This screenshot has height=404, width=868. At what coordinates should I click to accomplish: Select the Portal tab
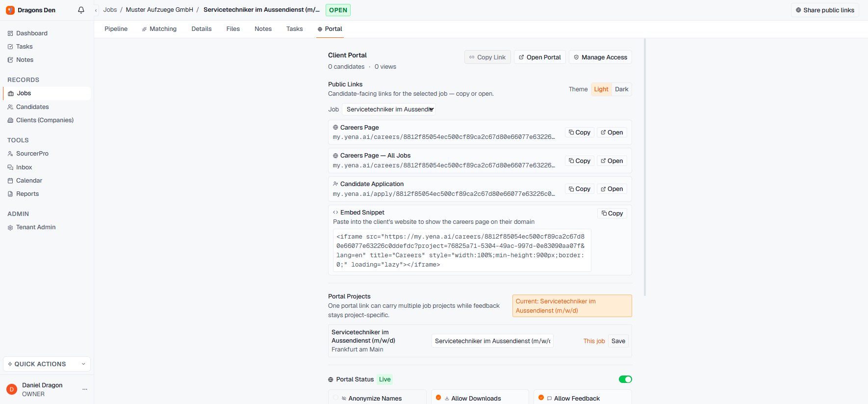point(330,29)
